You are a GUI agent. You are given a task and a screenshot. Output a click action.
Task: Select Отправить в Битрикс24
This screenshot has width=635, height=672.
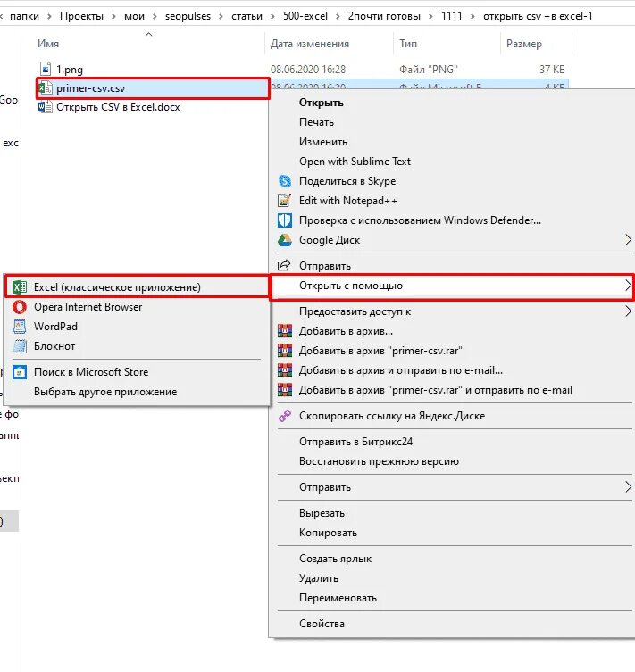[x=355, y=442]
